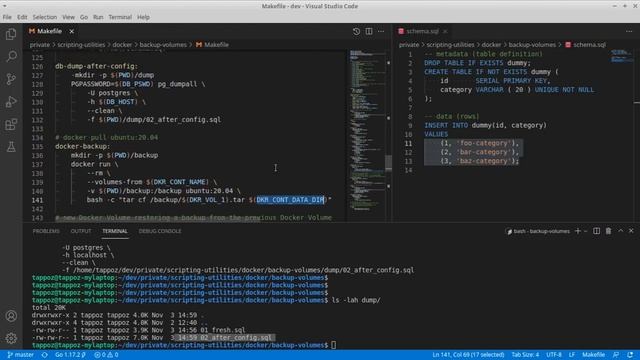The image size is (640, 360).
Task: Click 'docker' breadcrumb in Makefile editor
Action: click(x=122, y=45)
